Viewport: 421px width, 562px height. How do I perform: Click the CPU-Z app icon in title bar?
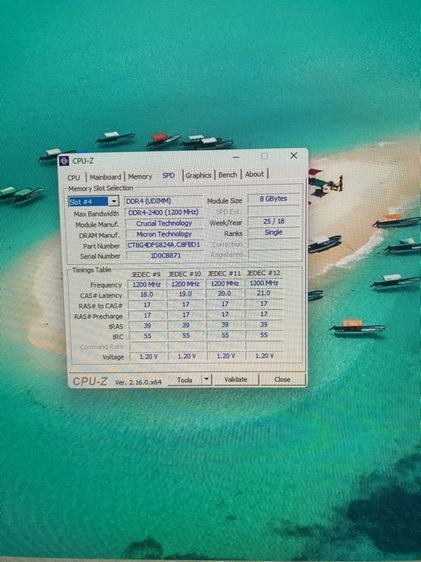[64, 161]
